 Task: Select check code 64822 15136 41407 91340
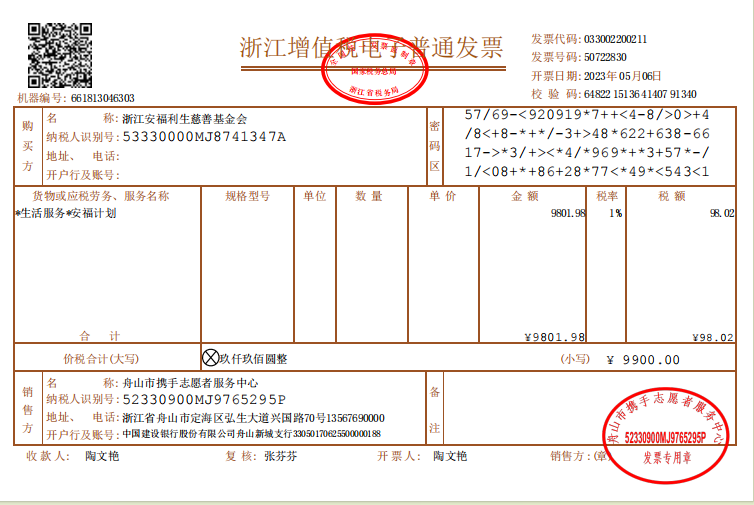point(640,94)
